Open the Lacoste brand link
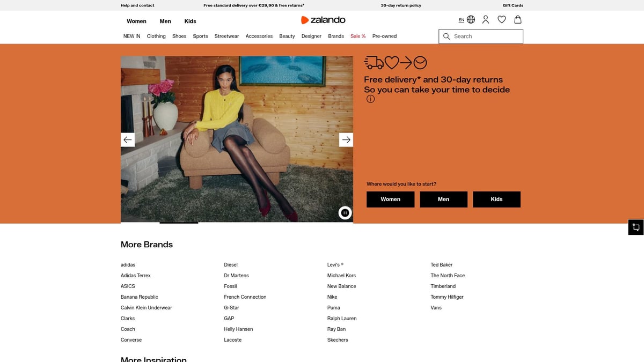The height and width of the screenshot is (362, 644). click(x=233, y=340)
